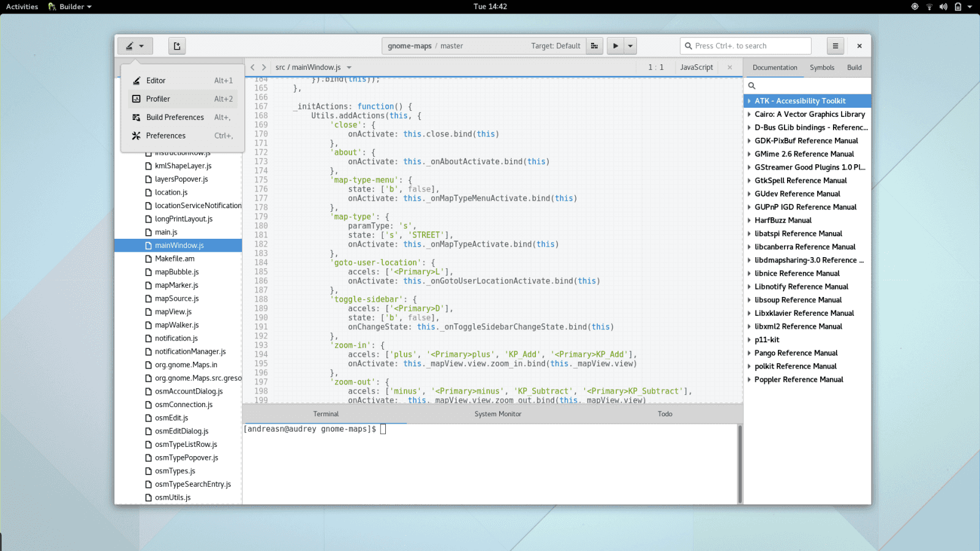Open the Todo bottom tab
The height and width of the screenshot is (551, 980).
tap(665, 414)
